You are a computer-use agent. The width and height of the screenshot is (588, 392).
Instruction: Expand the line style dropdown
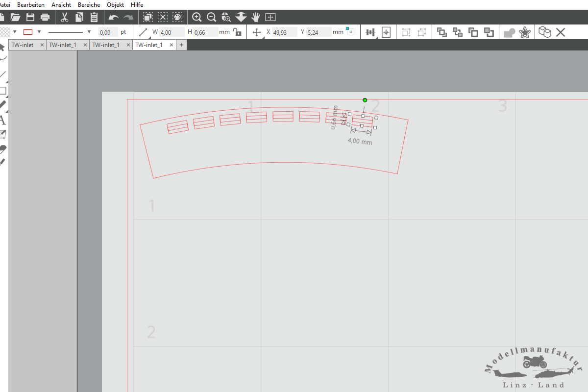89,32
